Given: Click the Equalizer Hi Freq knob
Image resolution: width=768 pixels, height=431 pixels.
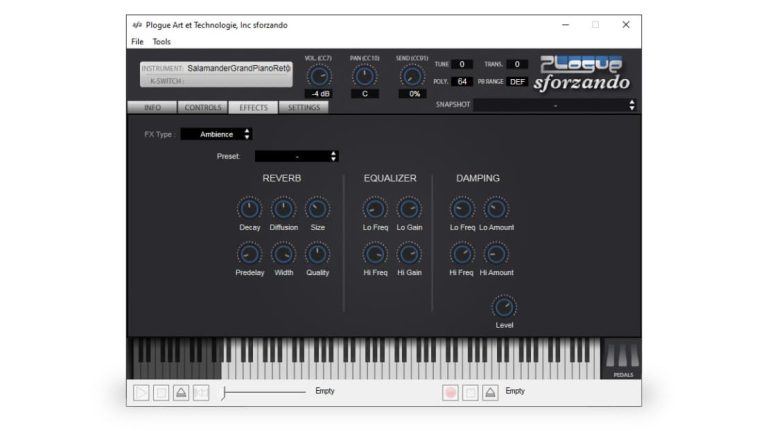Looking at the screenshot, I should tap(375, 254).
